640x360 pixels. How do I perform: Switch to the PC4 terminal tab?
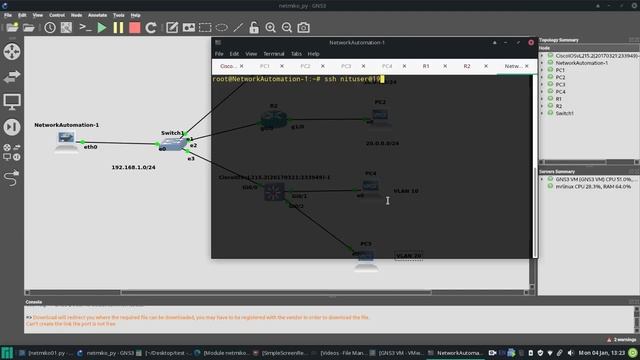[387, 66]
